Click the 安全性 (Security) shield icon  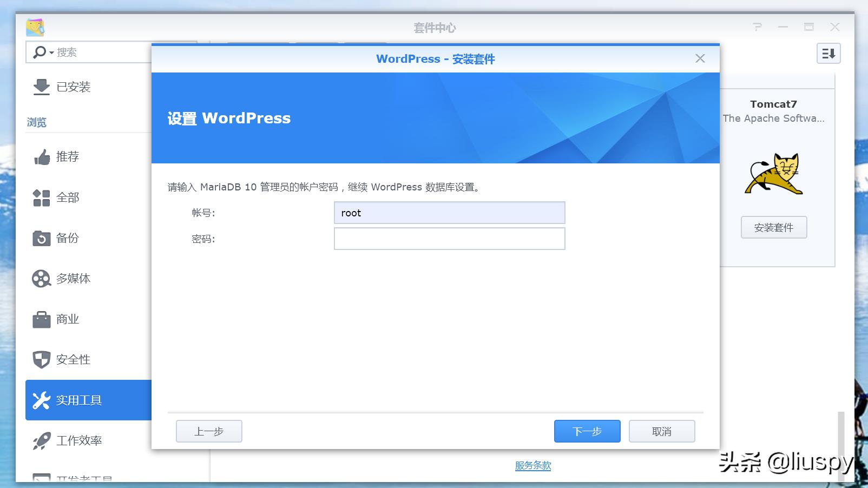click(42, 359)
